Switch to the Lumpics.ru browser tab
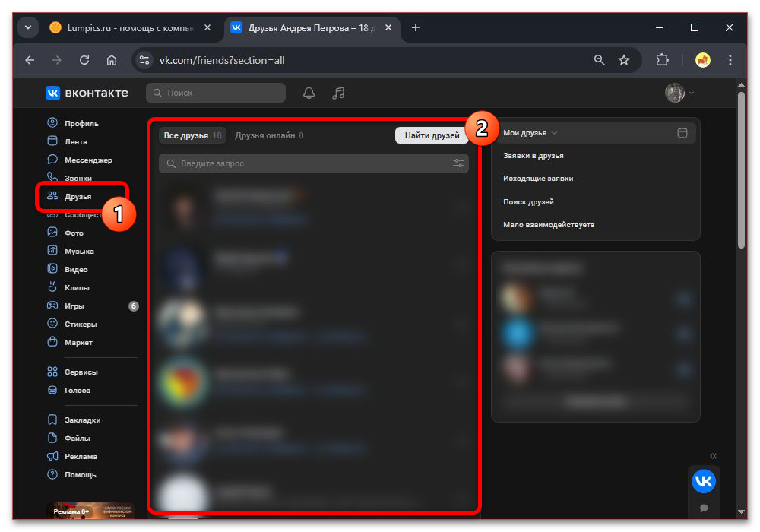 pos(130,28)
